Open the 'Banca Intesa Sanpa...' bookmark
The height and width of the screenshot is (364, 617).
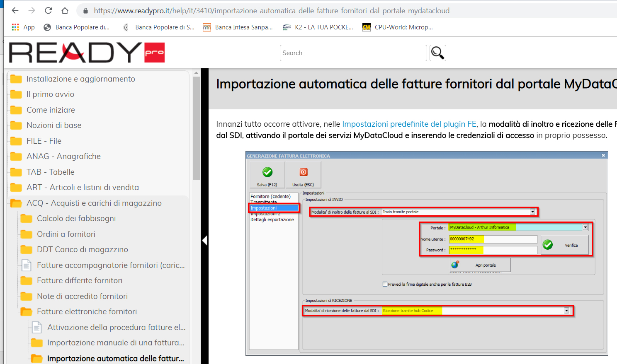pyautogui.click(x=238, y=27)
